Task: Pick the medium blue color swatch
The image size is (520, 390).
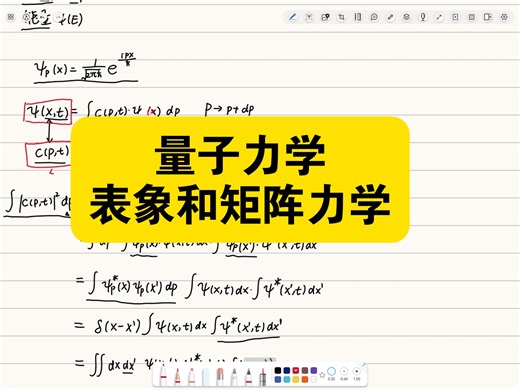Action: [x=278, y=379]
